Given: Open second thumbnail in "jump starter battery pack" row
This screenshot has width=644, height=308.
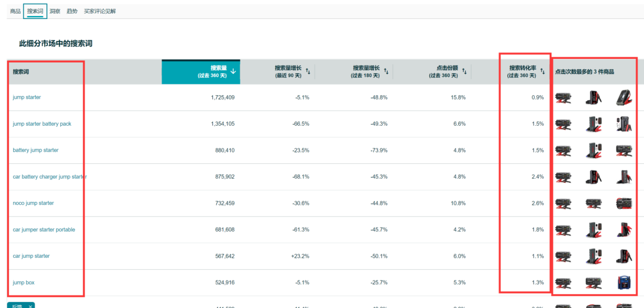Looking at the screenshot, I should 593,124.
